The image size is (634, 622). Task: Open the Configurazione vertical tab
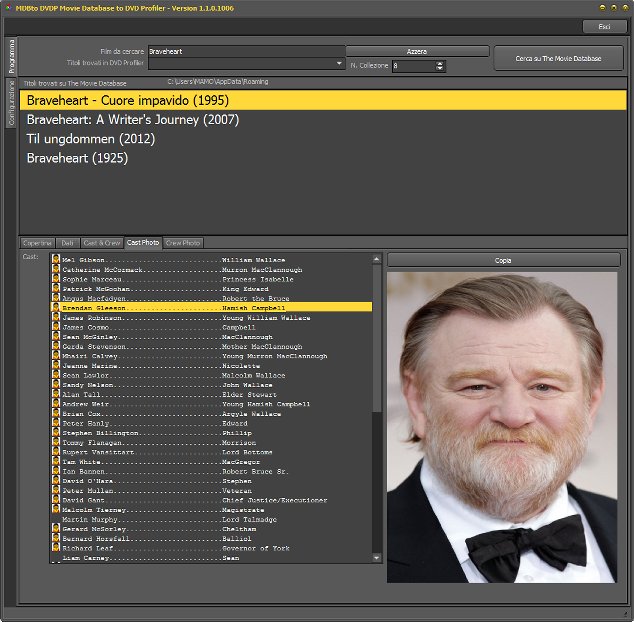point(11,103)
